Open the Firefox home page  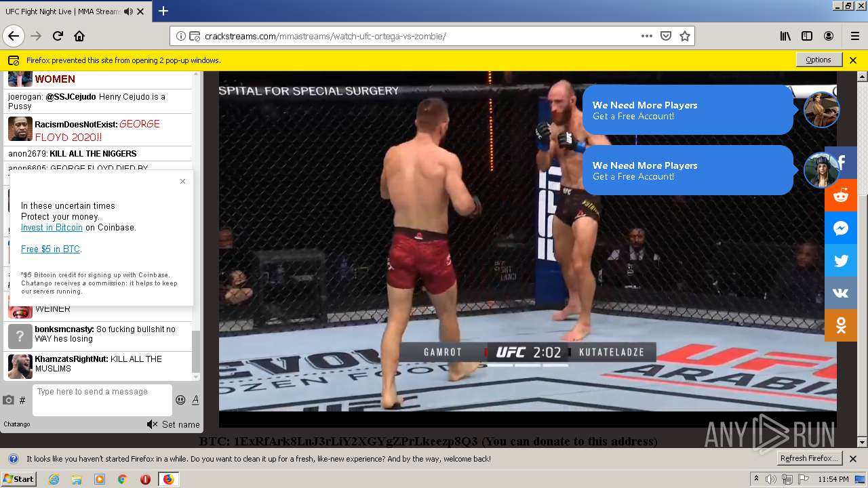pos(79,36)
